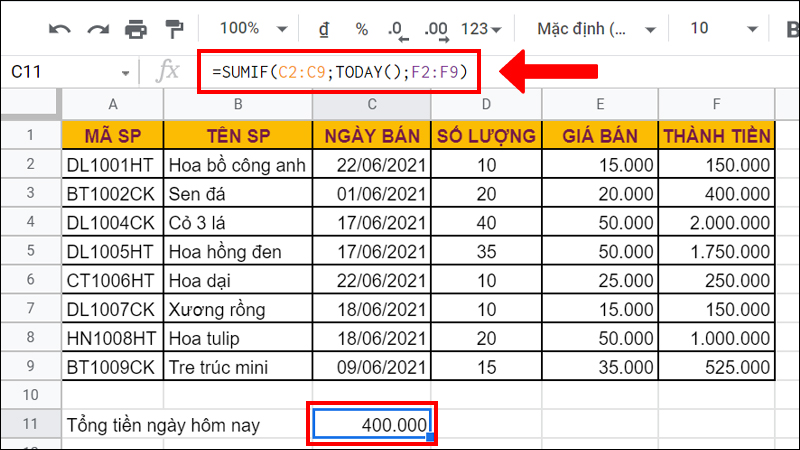Apply currency format with đ icon

[325, 28]
